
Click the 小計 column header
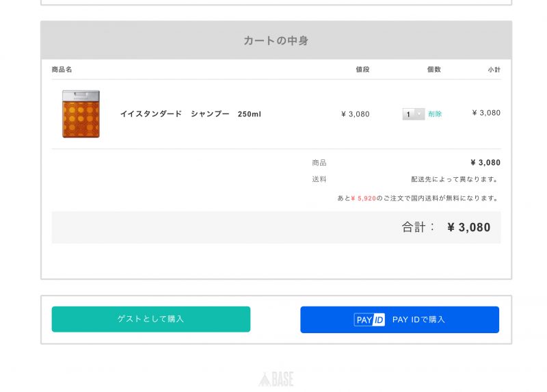(x=494, y=70)
